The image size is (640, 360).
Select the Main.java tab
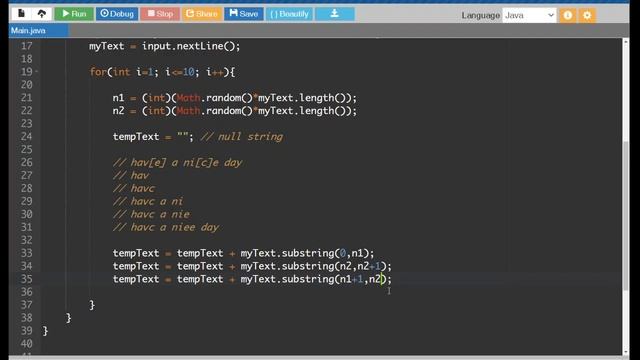[38, 31]
